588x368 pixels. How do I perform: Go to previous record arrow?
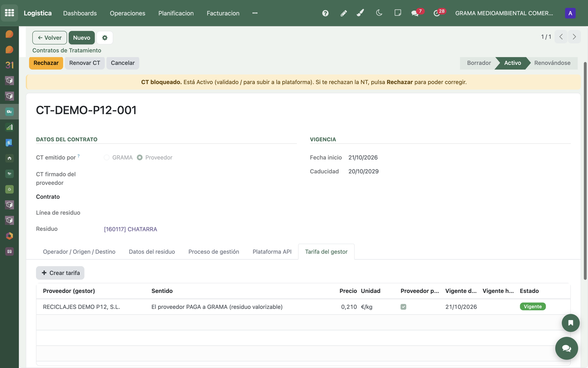561,37
